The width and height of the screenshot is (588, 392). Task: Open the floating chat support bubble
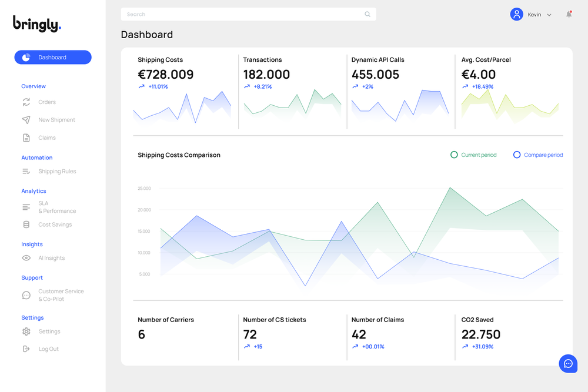[568, 363]
